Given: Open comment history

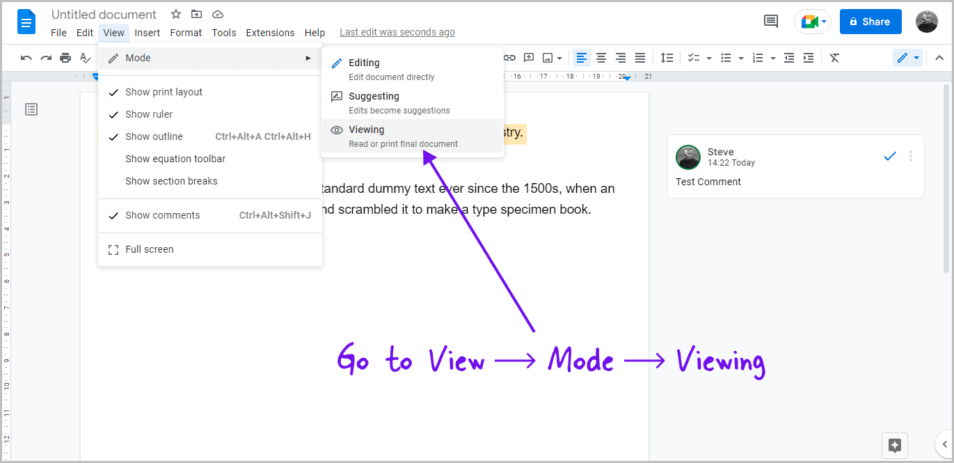Looking at the screenshot, I should click(x=771, y=21).
